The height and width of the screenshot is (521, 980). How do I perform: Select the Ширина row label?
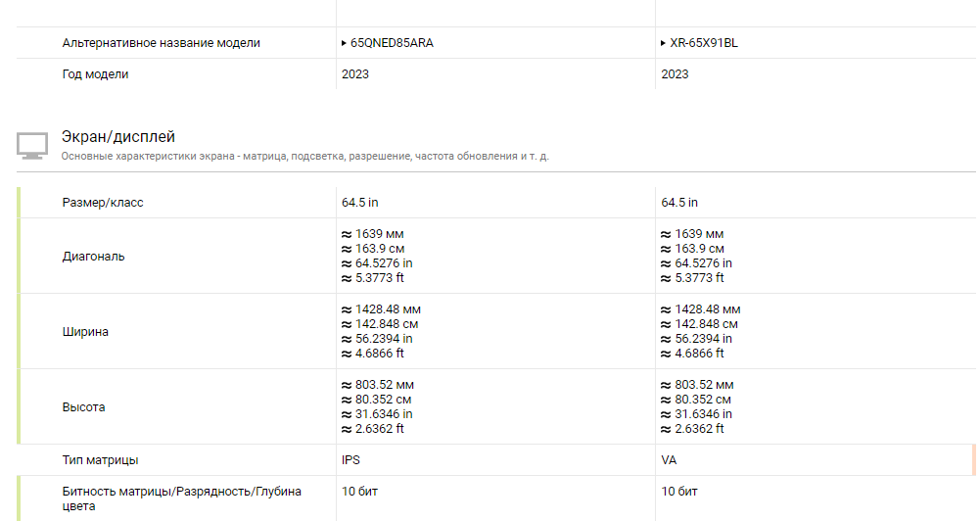(x=85, y=332)
